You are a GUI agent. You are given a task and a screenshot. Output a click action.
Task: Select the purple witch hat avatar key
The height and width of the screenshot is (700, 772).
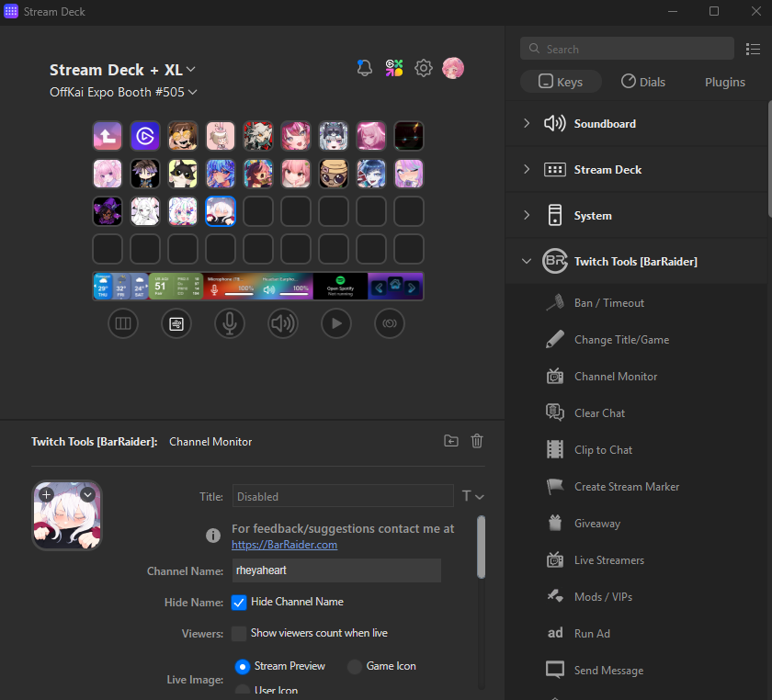tap(108, 211)
